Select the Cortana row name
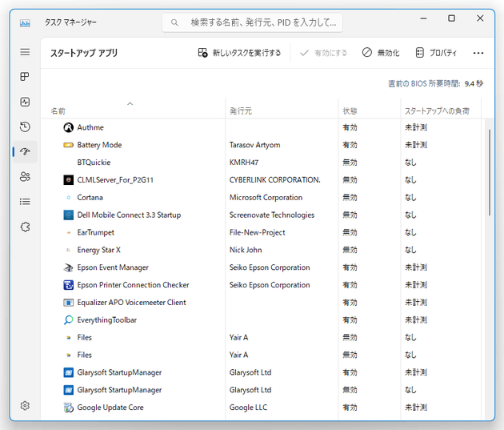Screen dimensions: 504x430 (90, 198)
